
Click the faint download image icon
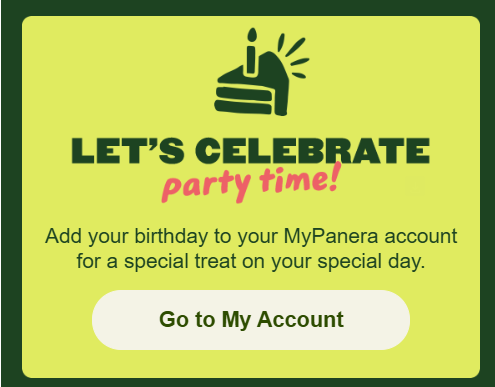click(416, 186)
